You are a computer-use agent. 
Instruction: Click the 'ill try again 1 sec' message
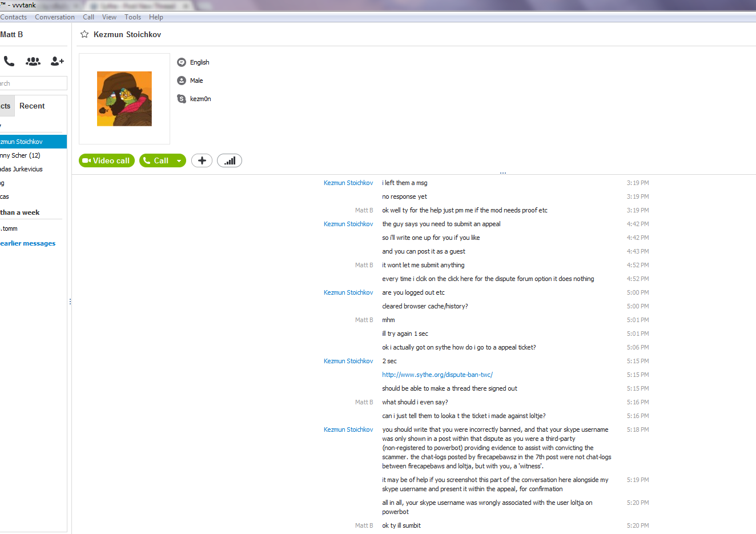point(405,334)
